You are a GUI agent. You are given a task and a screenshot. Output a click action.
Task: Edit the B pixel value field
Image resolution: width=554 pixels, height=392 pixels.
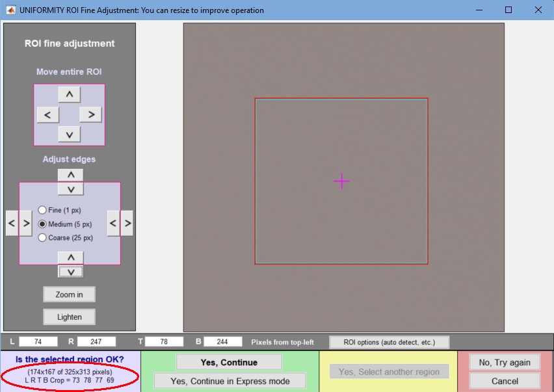222,341
